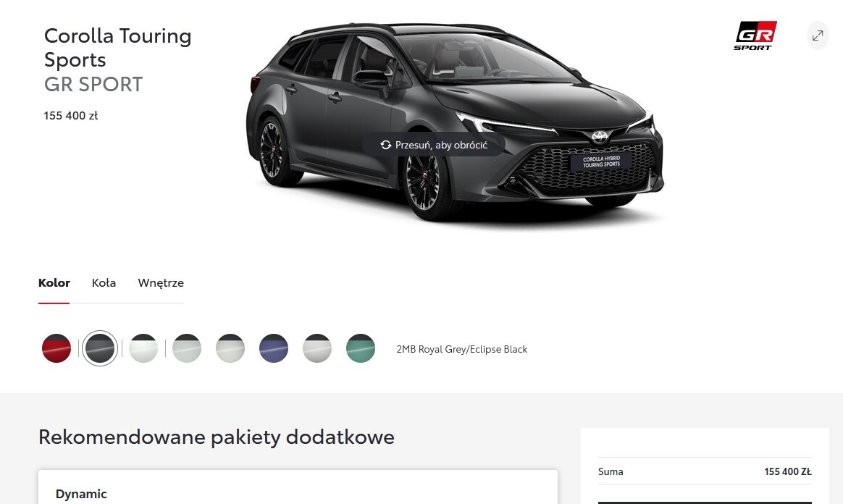Image resolution: width=843 pixels, height=504 pixels.
Task: Select the green color swatch
Action: pos(361,348)
